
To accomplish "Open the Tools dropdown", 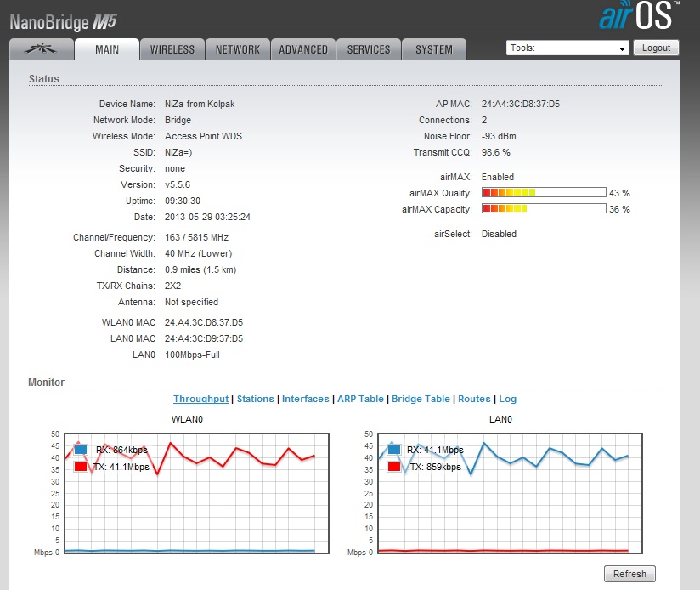I will coord(567,48).
